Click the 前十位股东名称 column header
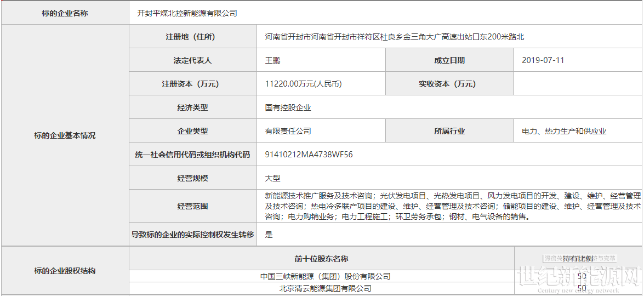 tap(322, 259)
